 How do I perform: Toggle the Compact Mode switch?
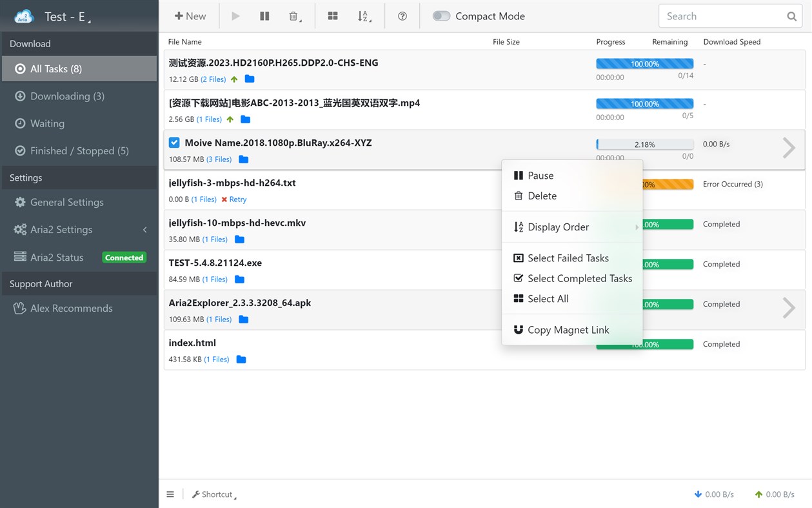click(x=441, y=15)
